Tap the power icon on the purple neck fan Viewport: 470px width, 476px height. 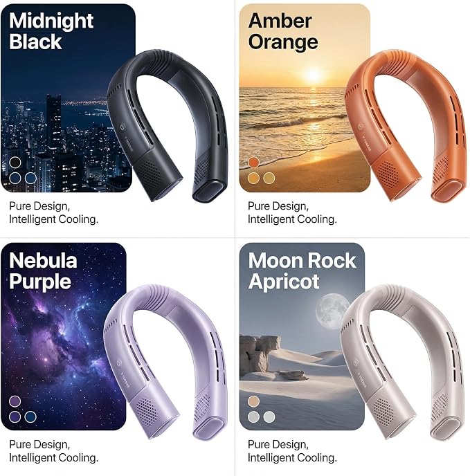click(119, 363)
